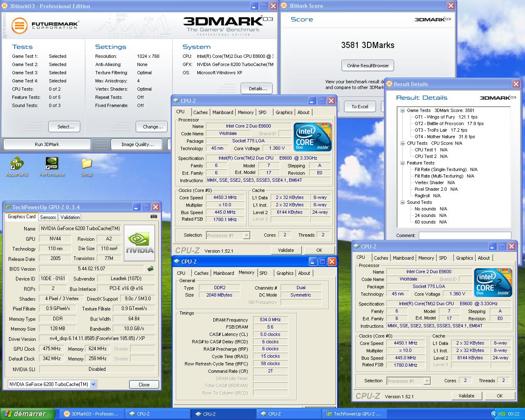Open the Graphics tab in the Memory CPU-Z window
Screen dimensions: 525x420
click(x=285, y=273)
